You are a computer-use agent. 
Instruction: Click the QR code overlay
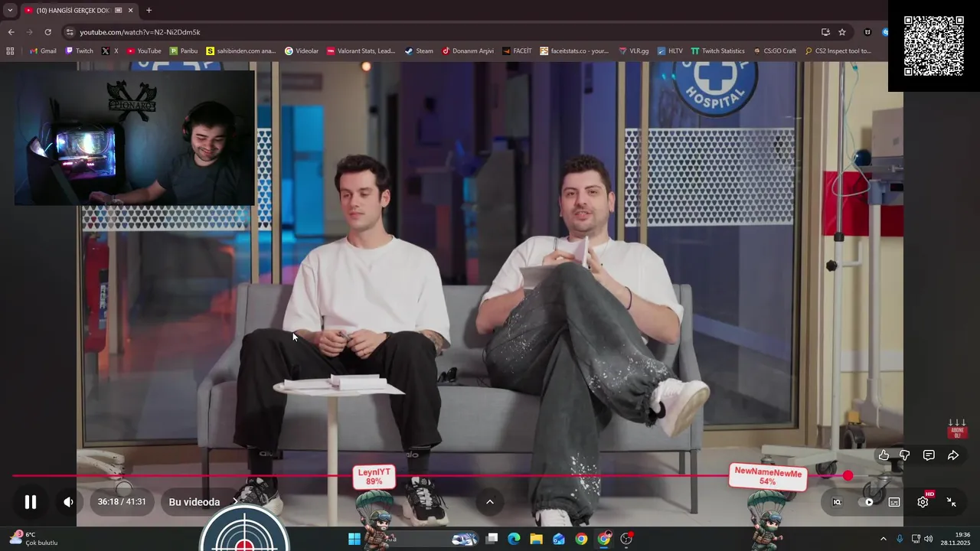934,46
